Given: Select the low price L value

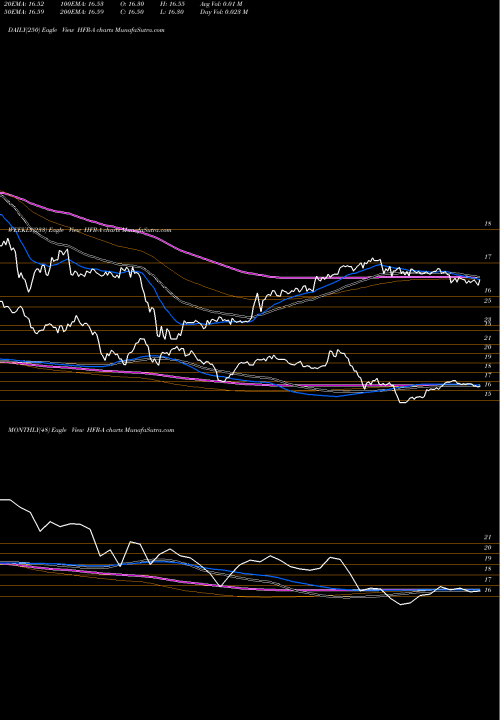Looking at the screenshot, I should 172,12.
